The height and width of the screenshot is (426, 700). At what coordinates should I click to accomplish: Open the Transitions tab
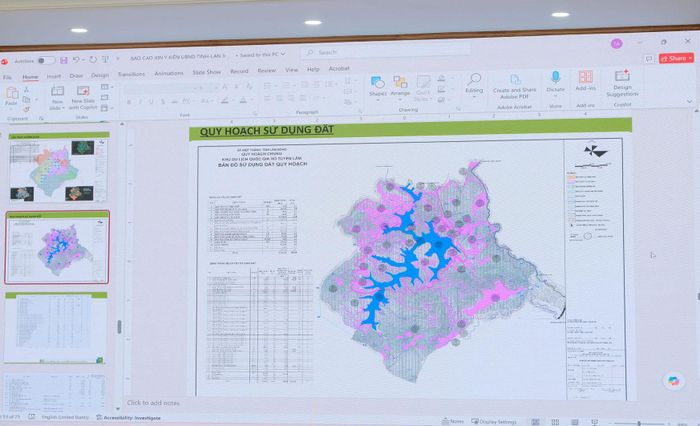131,74
